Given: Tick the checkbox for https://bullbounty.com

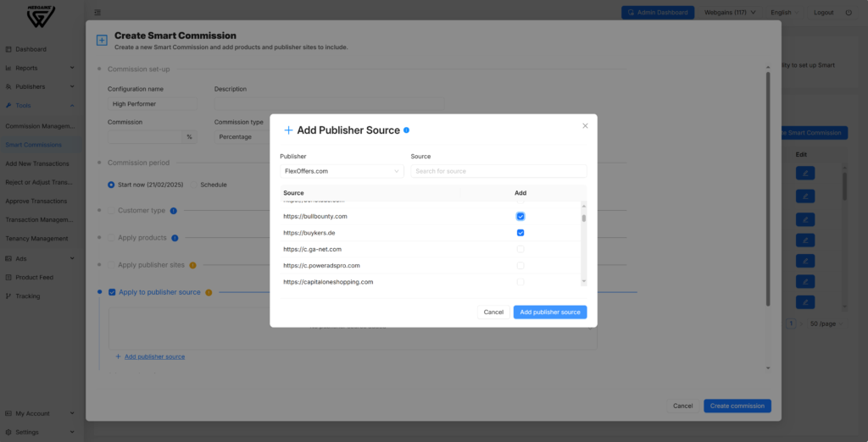Looking at the screenshot, I should [520, 216].
